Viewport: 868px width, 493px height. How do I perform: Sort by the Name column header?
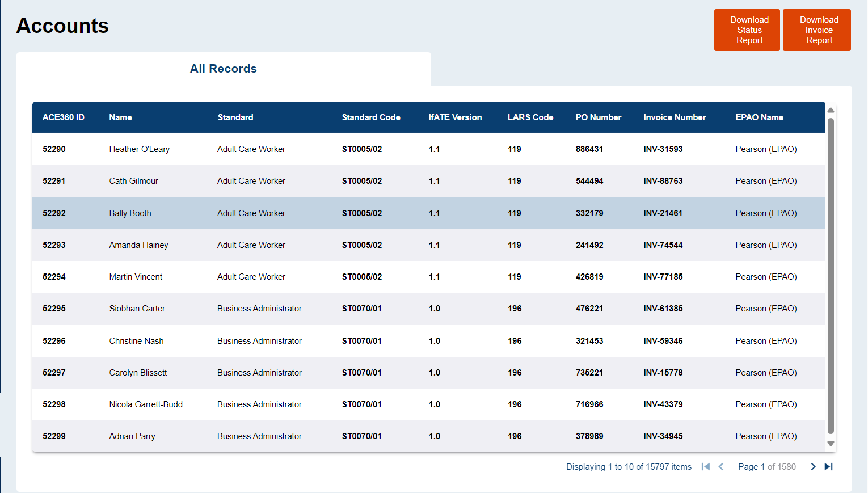click(120, 117)
